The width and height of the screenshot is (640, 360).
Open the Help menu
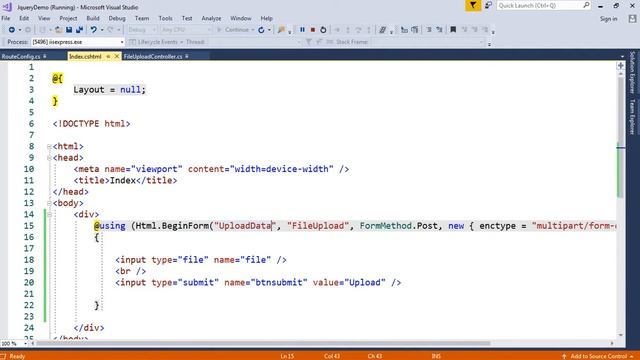coord(267,18)
